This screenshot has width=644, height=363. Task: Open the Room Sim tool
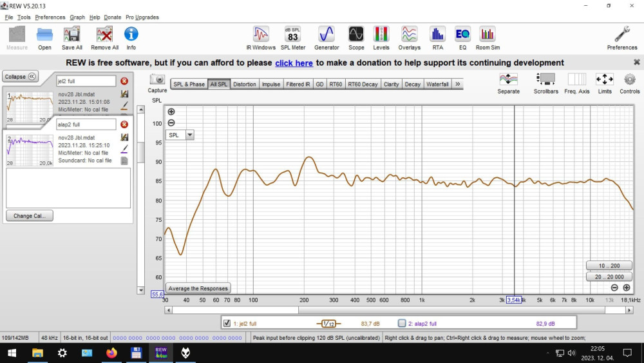(488, 37)
